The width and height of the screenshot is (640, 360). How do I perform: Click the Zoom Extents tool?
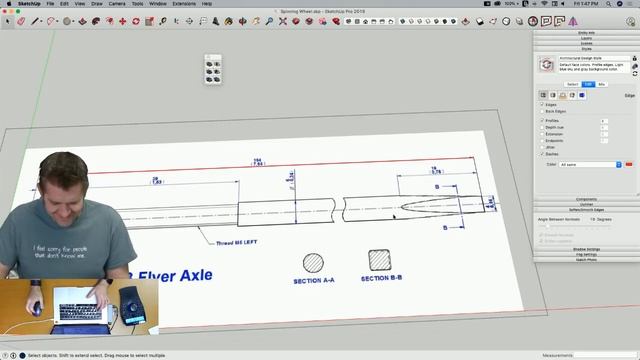(283, 21)
